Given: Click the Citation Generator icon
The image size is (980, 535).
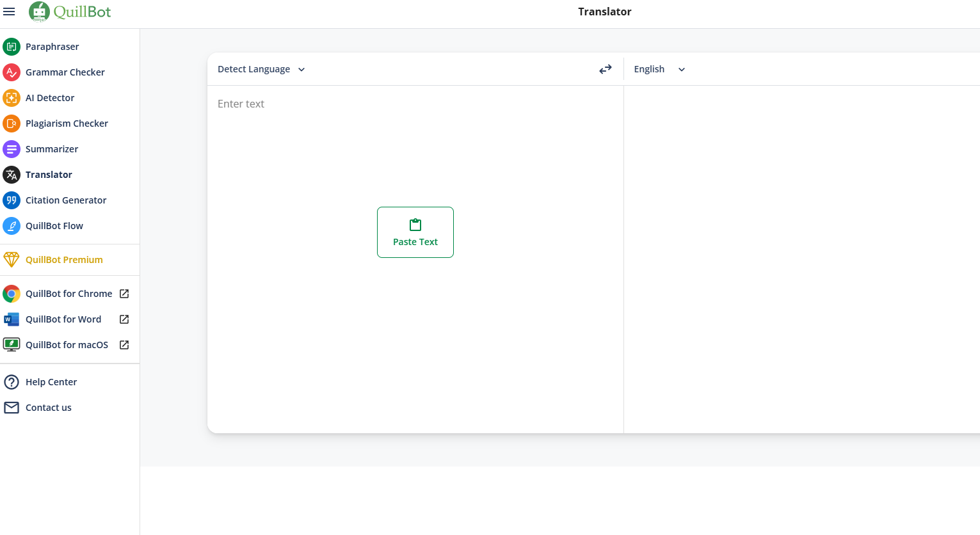Looking at the screenshot, I should (x=12, y=200).
